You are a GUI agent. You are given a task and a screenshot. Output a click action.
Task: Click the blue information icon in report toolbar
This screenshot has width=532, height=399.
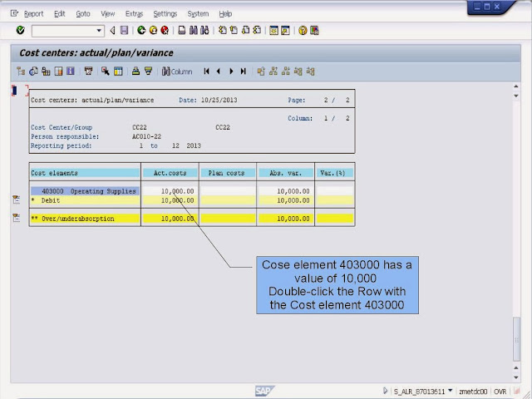click(x=70, y=71)
